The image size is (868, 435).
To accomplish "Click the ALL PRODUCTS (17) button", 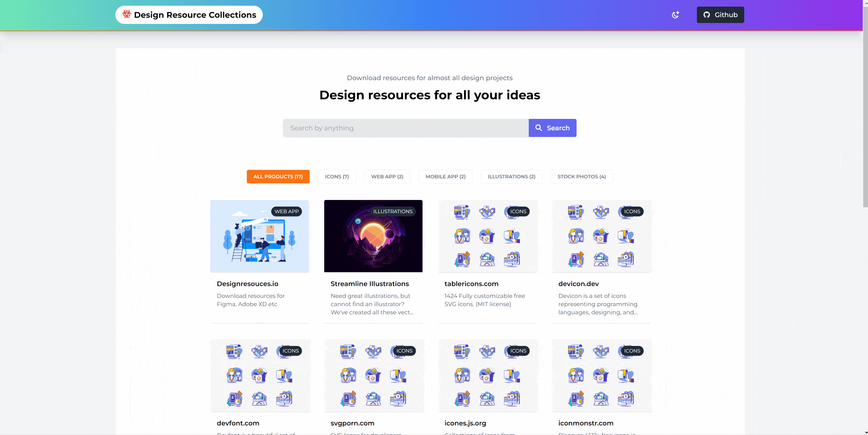I will tap(278, 177).
